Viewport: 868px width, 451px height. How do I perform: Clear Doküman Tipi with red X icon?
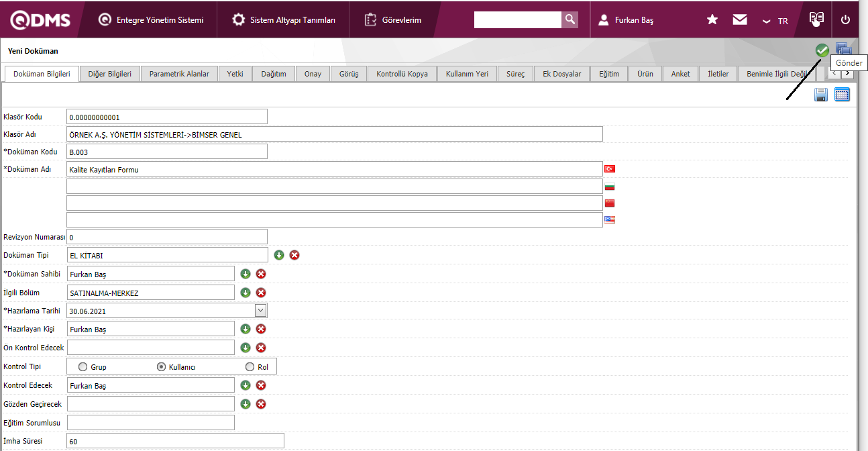coord(294,255)
